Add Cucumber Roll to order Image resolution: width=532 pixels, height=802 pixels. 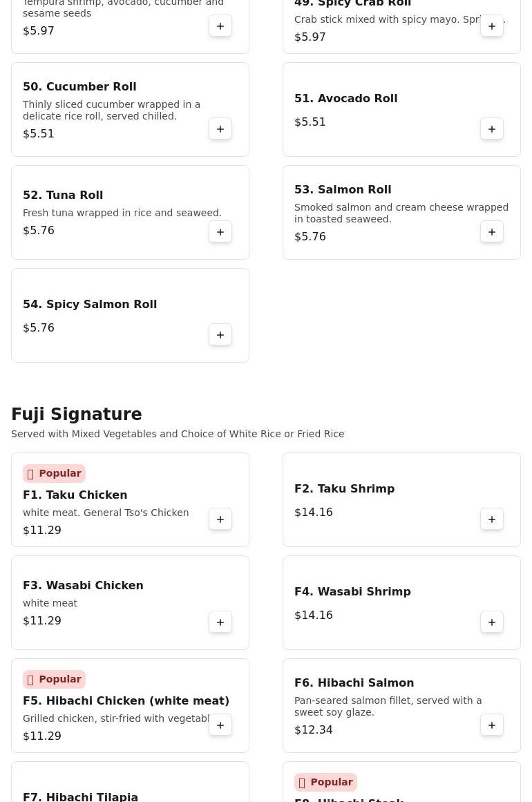pos(220,129)
